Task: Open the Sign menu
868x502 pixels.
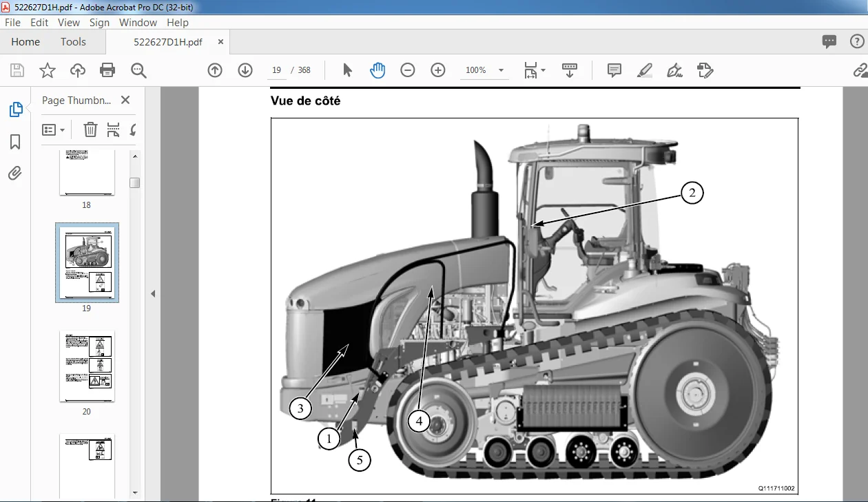Action: coord(99,23)
